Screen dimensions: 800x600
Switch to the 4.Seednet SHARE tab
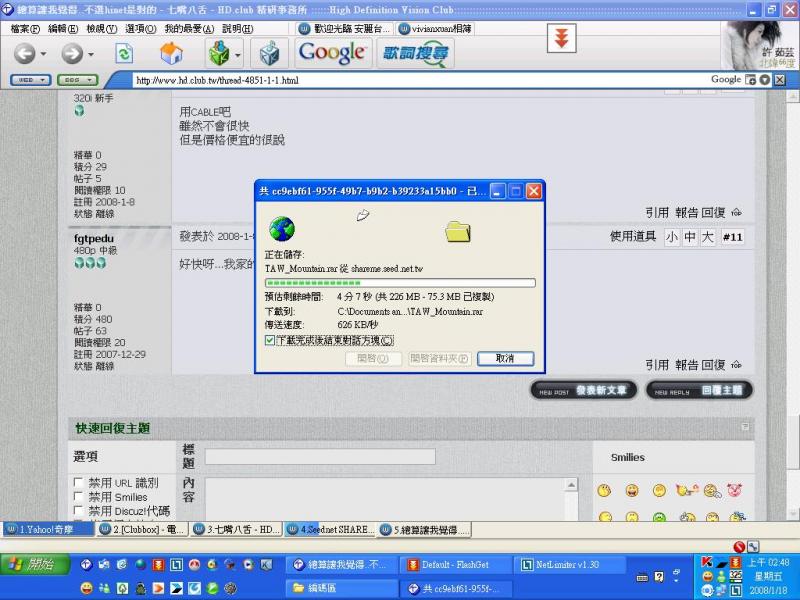click(x=331, y=530)
